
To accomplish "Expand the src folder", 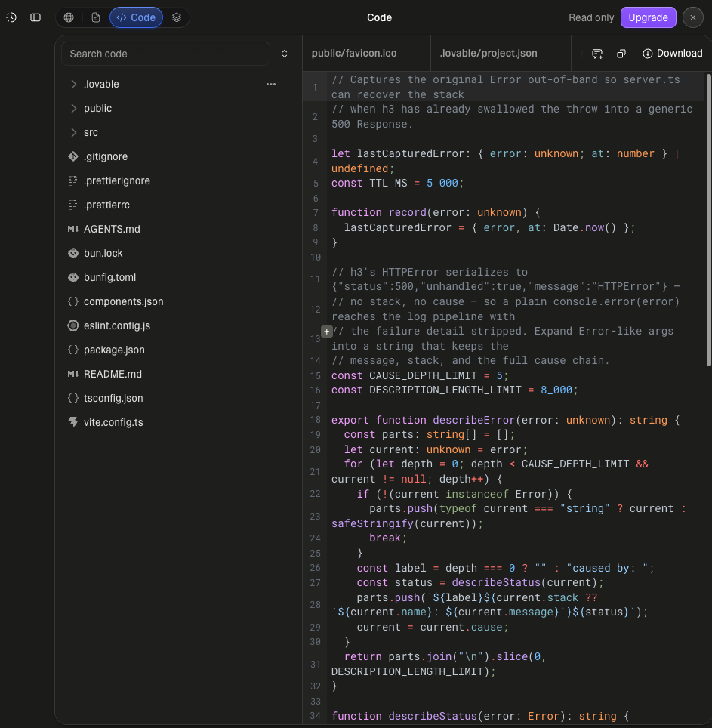I will coord(73,132).
